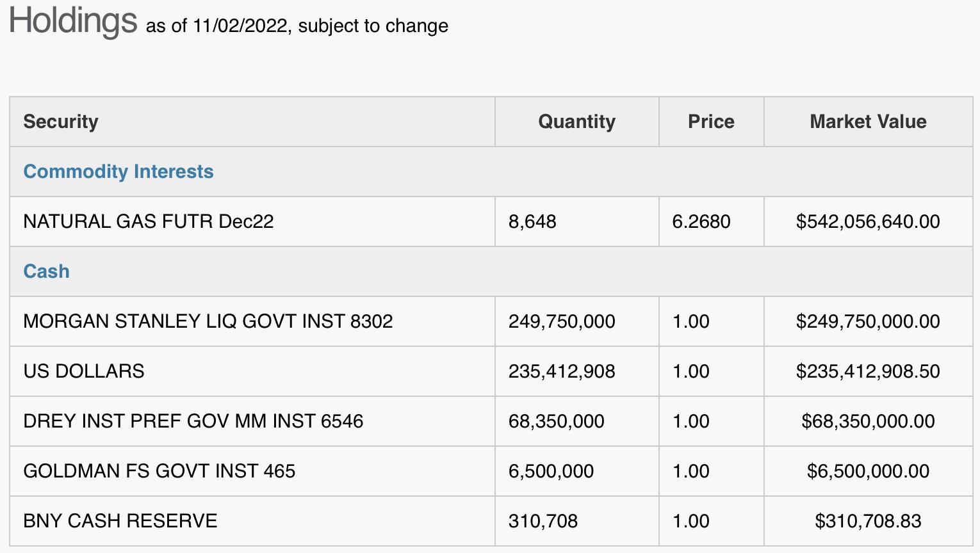The height and width of the screenshot is (553, 980).
Task: Click the 249,750,000 quantity cell
Action: pyautogui.click(x=562, y=321)
